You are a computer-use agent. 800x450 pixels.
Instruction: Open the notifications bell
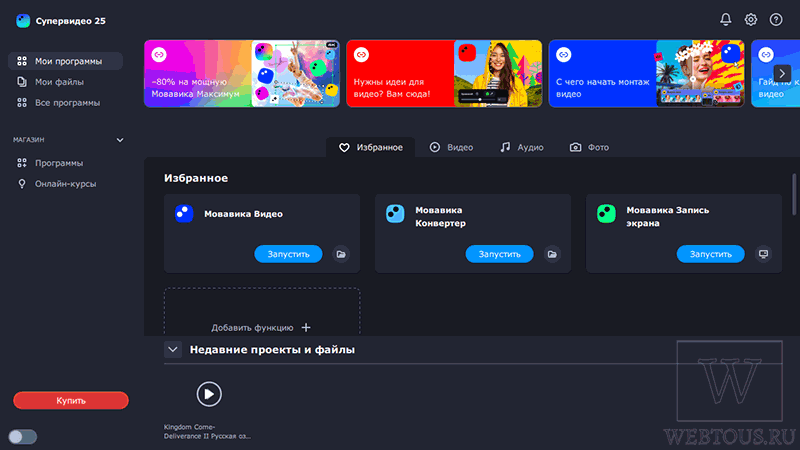coord(726,19)
